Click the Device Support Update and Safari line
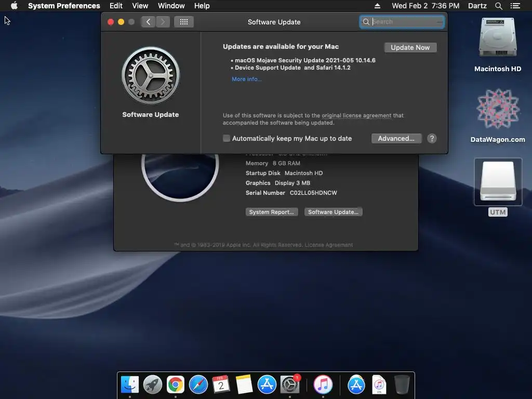Image resolution: width=532 pixels, height=399 pixels. 292,68
